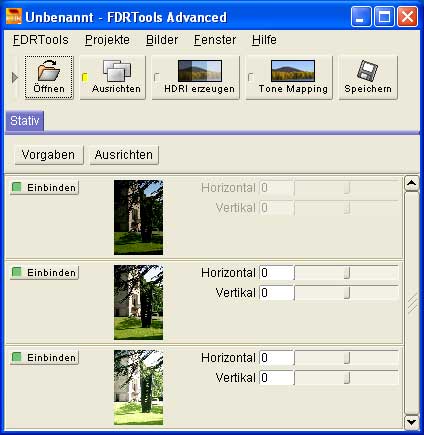Toggle Einbinden for the third image

[45, 358]
